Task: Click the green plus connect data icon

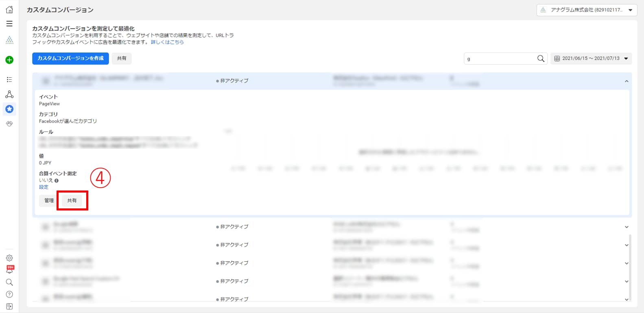Action: click(9, 60)
